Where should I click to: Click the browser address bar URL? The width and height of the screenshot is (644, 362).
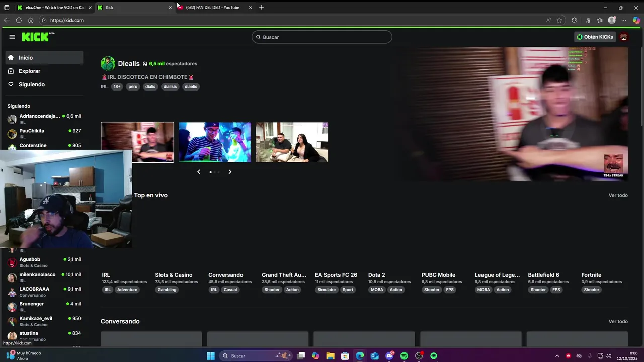67,20
